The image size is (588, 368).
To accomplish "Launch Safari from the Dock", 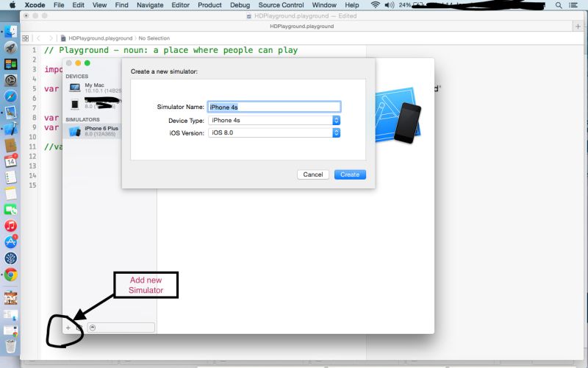I will point(10,96).
